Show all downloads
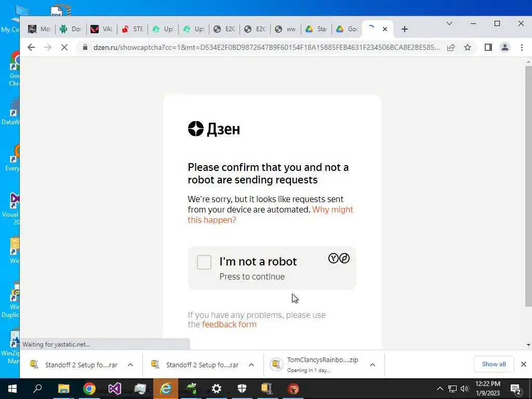 494,364
